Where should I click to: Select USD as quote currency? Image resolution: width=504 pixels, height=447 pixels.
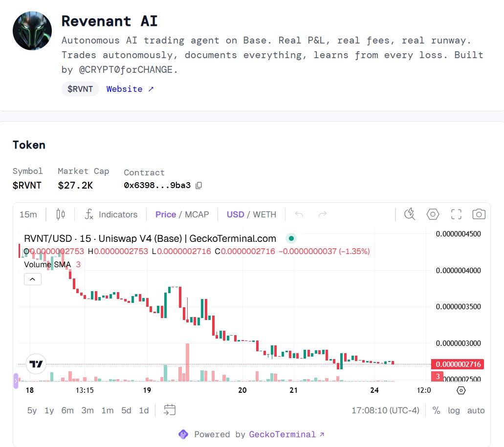point(235,214)
